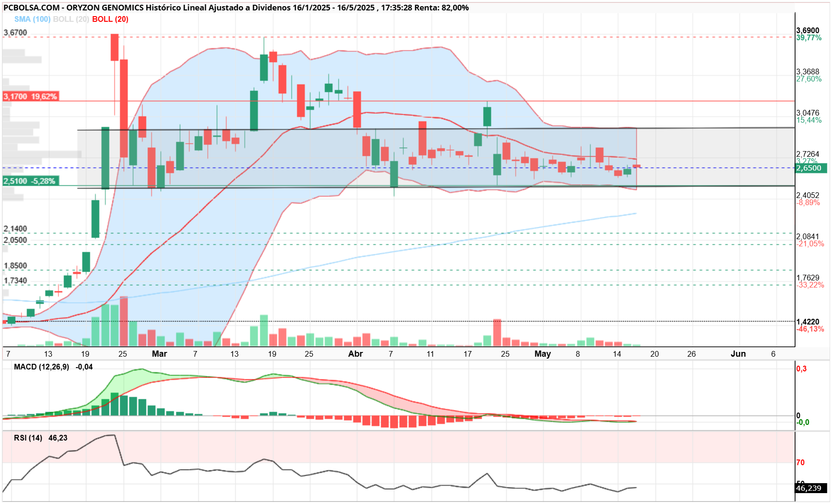The image size is (832, 504).
Task: Click the 2,4052 axis value
Action: click(x=807, y=195)
